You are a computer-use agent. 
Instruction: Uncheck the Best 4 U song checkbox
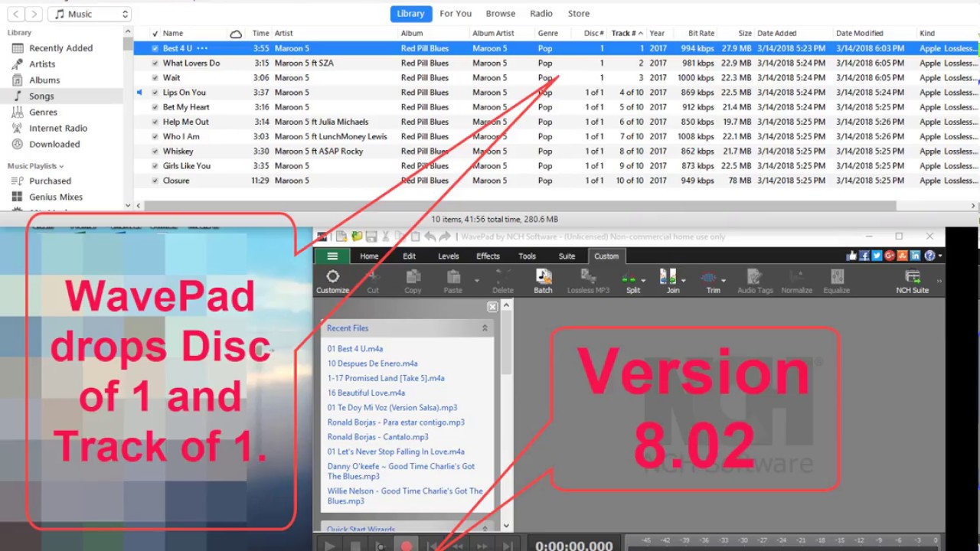[155, 48]
